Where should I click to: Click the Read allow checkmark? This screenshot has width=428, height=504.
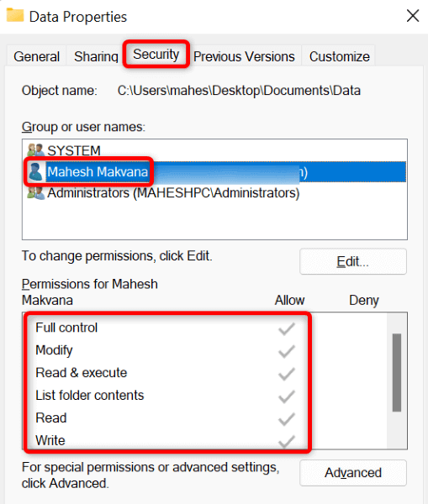point(287,419)
